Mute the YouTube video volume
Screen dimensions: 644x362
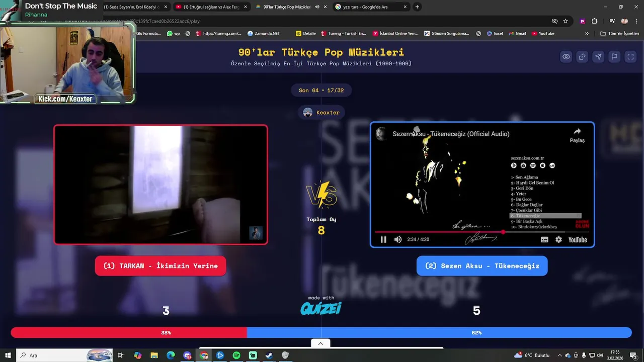coord(398,240)
